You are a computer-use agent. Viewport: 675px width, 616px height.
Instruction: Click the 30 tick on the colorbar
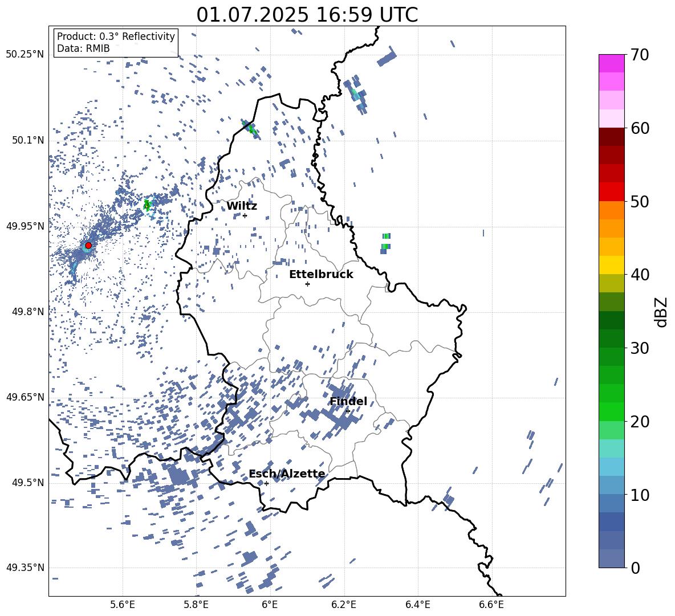640,348
